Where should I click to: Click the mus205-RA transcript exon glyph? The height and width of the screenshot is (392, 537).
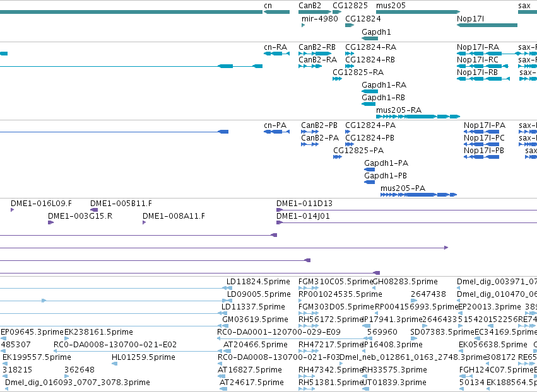click(418, 117)
